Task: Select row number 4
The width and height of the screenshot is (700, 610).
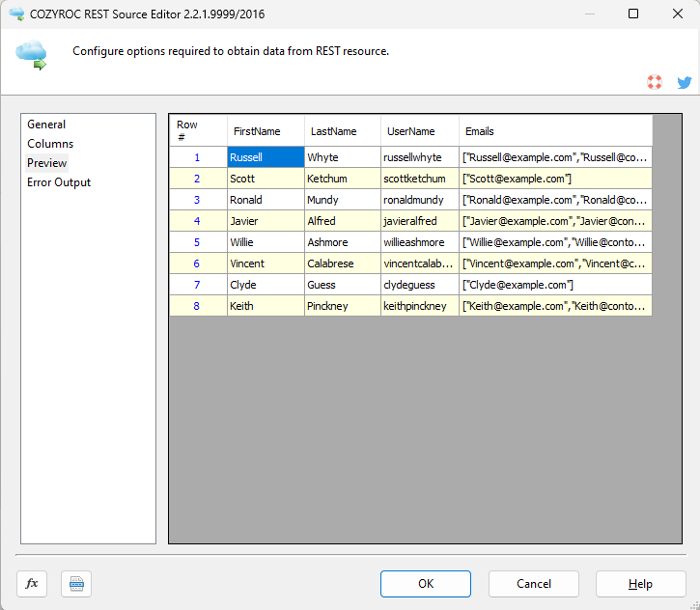Action: click(x=198, y=221)
